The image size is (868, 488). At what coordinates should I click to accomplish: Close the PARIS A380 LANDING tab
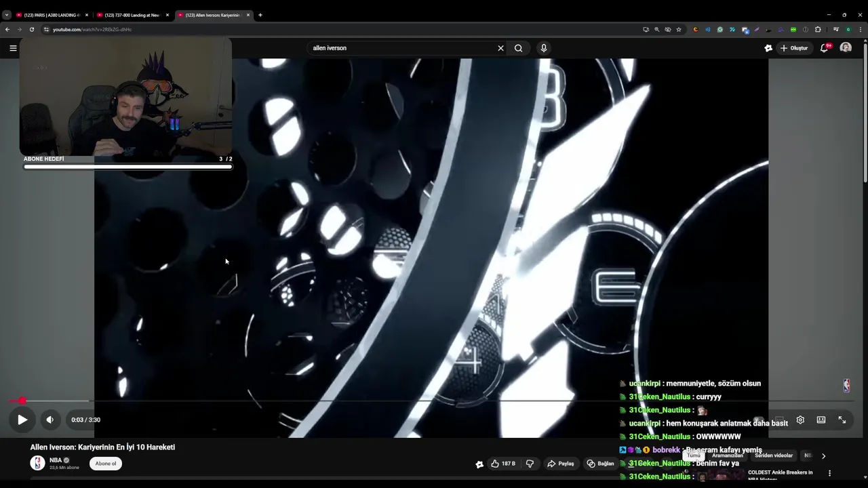[x=87, y=15]
